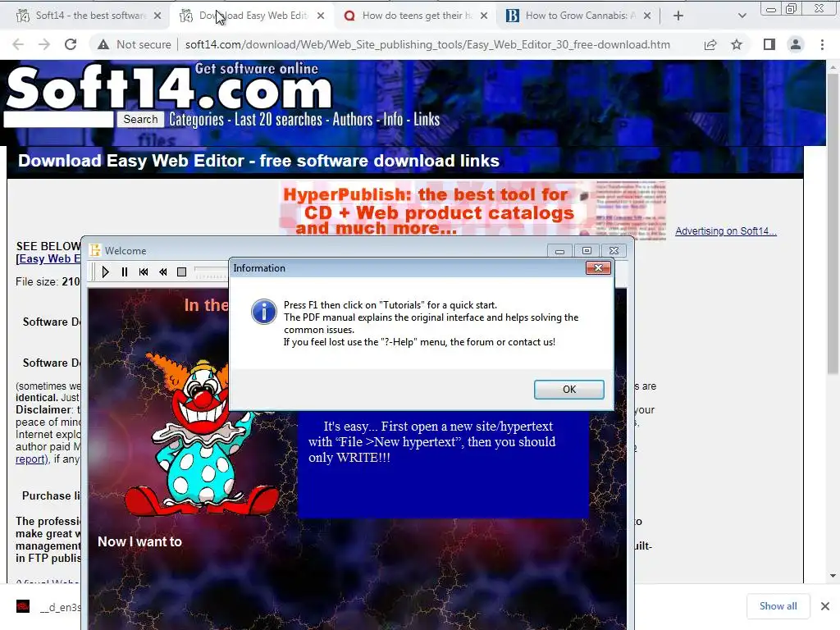Select the Download Easy Web Editor tab
Viewport: 840px width, 630px height.
point(252,16)
